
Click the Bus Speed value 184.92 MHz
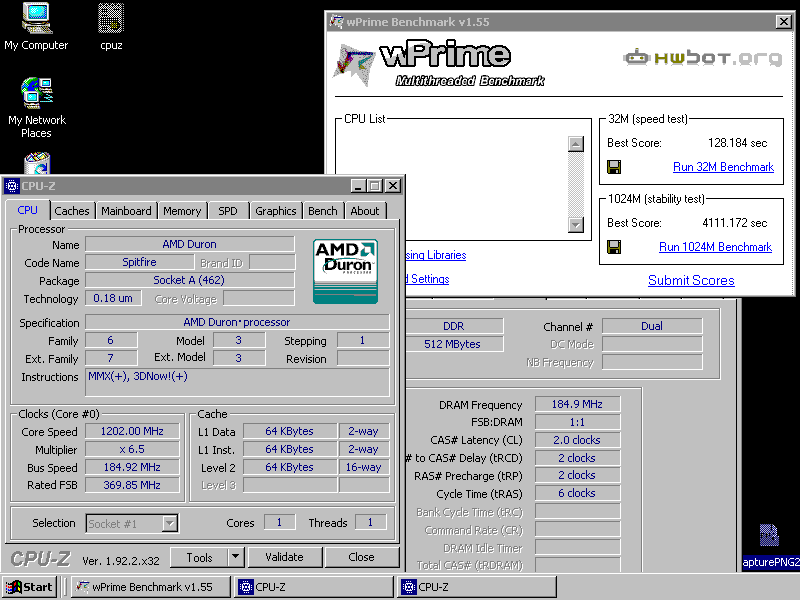pyautogui.click(x=132, y=467)
